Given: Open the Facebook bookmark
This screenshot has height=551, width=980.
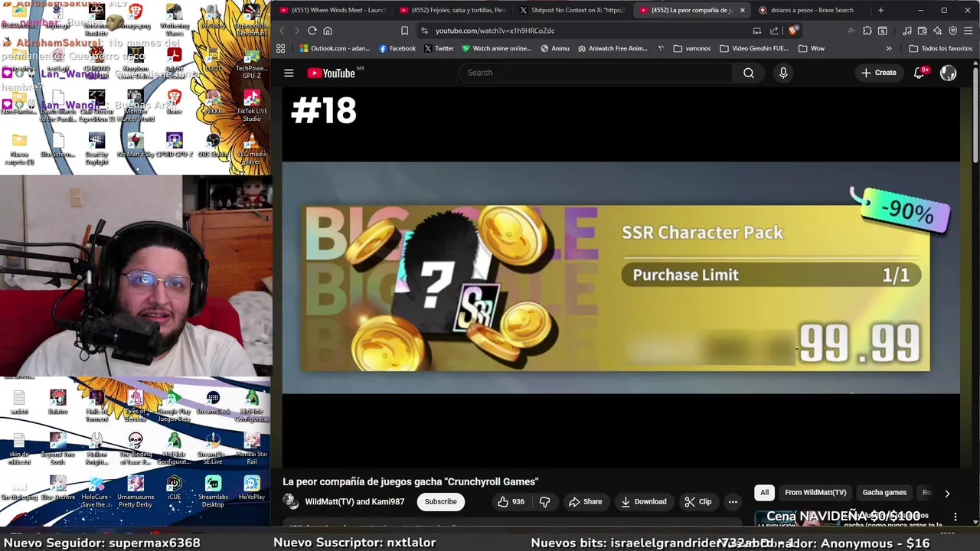Looking at the screenshot, I should (x=397, y=48).
